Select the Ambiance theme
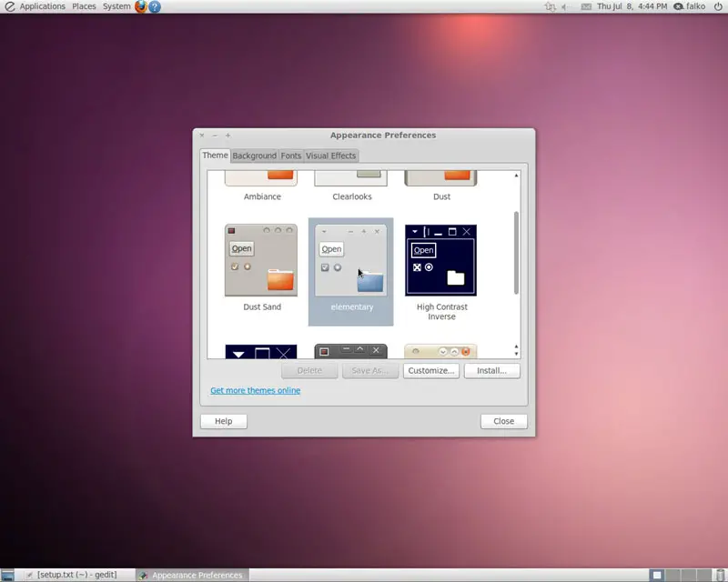728x582 pixels. [x=261, y=186]
